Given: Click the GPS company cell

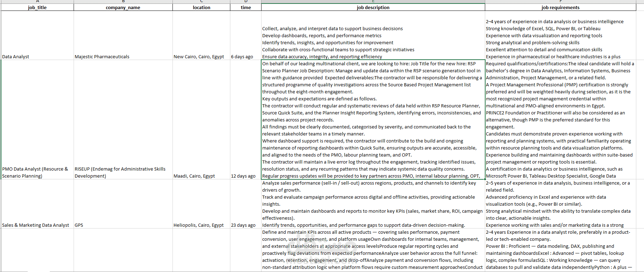Looking at the screenshot, I should pos(123,204).
